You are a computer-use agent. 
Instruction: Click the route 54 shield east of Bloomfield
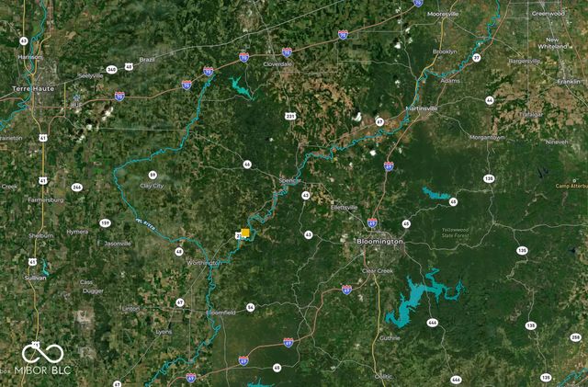tap(251, 308)
